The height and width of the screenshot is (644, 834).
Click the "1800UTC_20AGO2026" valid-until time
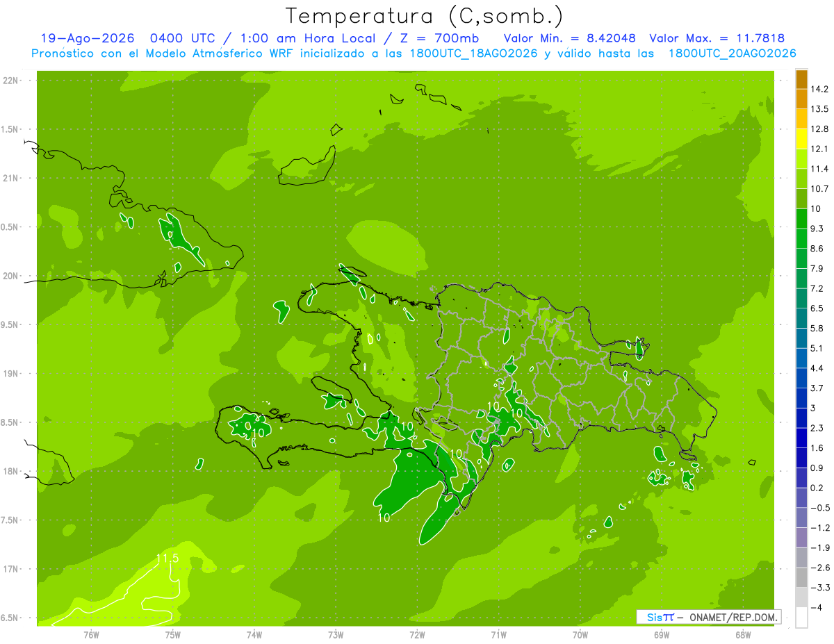click(732, 53)
